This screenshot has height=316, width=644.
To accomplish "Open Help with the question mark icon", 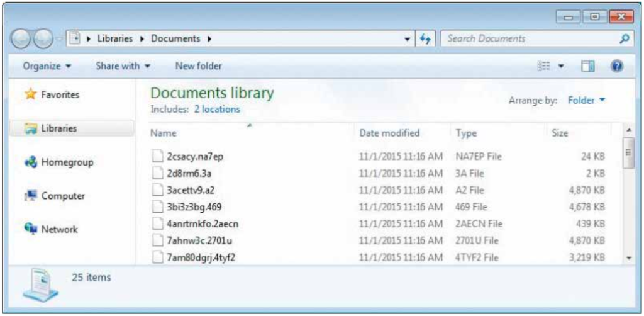I will tap(617, 66).
